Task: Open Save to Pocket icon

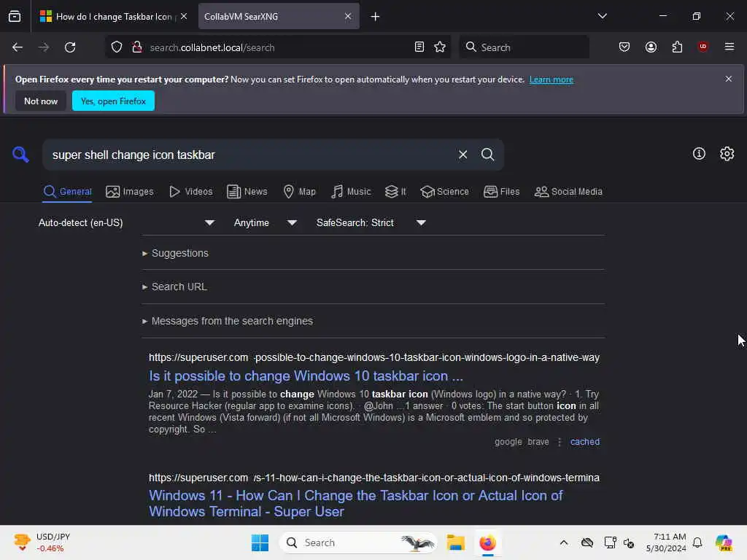Action: click(624, 47)
